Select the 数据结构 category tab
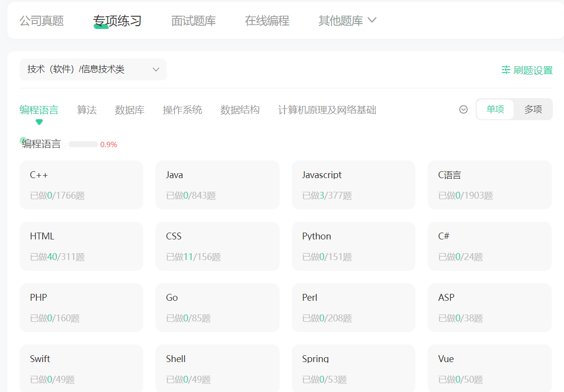 pyautogui.click(x=240, y=110)
